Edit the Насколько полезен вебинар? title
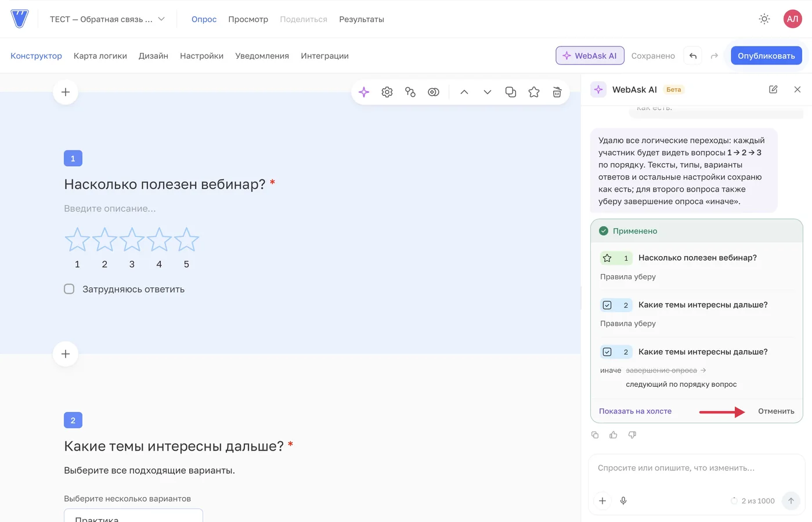This screenshot has height=522, width=812. pos(165,184)
